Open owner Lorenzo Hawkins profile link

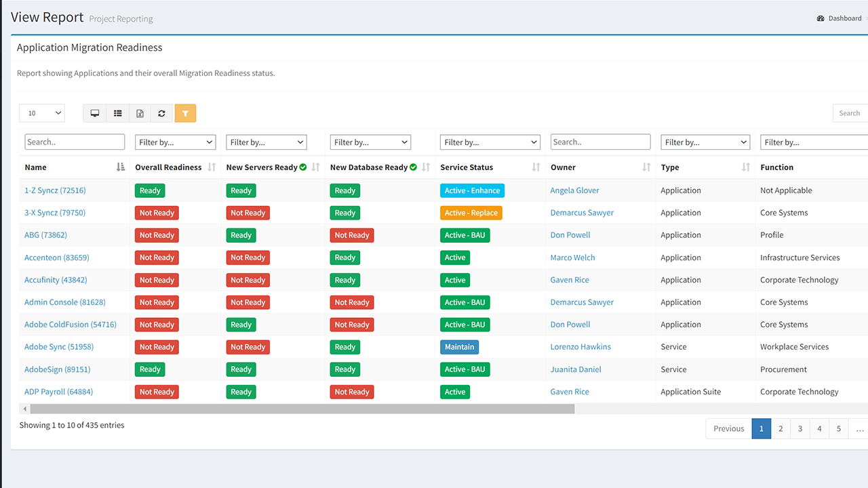580,347
